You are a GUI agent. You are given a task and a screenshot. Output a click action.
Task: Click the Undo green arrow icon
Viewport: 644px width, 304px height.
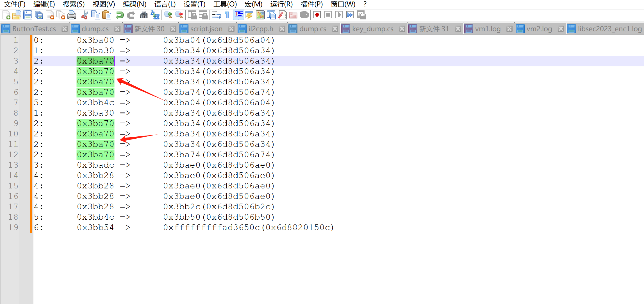[120, 15]
